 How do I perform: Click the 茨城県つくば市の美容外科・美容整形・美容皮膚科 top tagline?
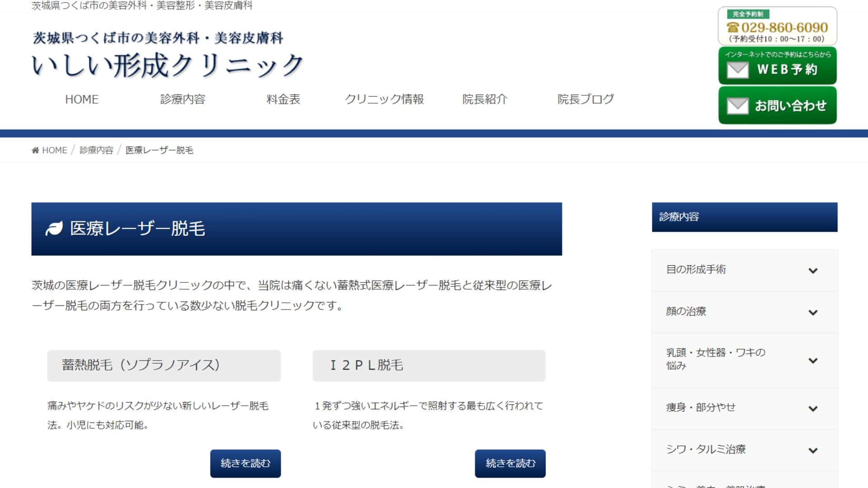(x=142, y=5)
